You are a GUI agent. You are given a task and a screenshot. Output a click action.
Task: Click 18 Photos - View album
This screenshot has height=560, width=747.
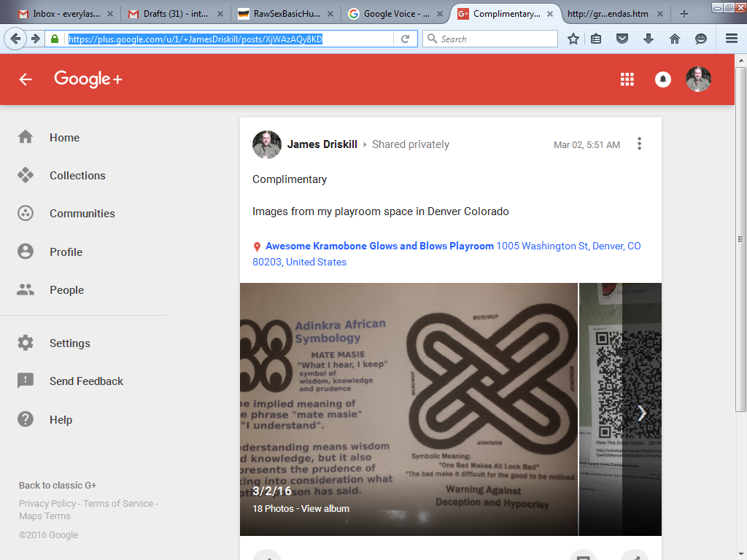[301, 508]
